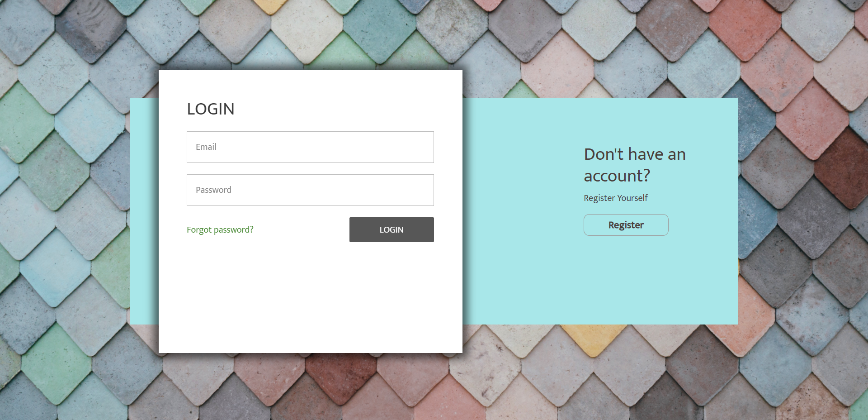Viewport: 868px width, 420px height.
Task: Select the LOGIN heading text
Action: tap(211, 109)
